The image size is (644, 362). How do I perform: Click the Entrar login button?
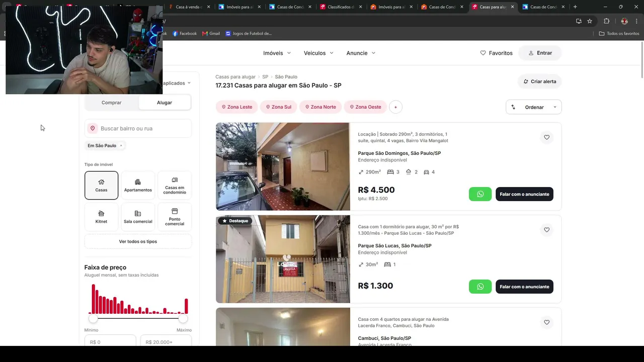click(540, 53)
